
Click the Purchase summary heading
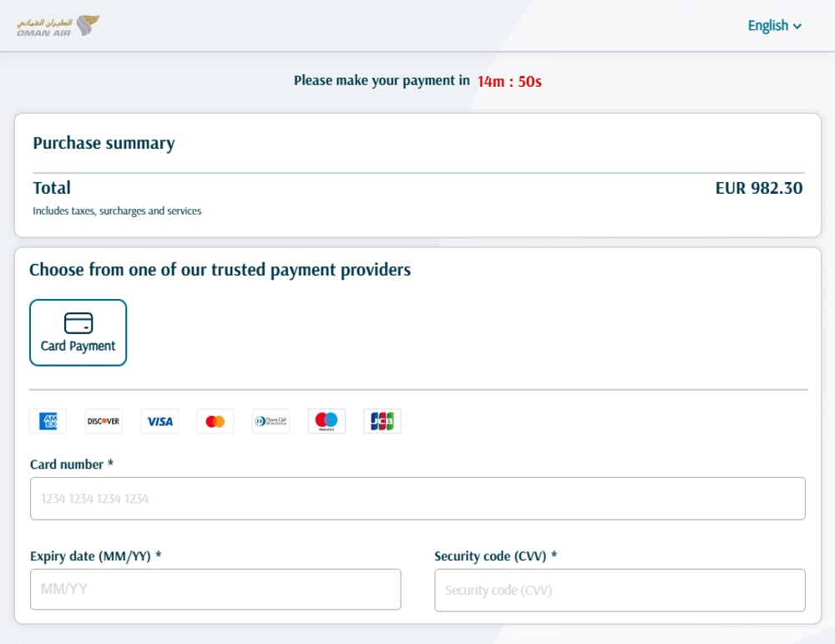(x=104, y=144)
